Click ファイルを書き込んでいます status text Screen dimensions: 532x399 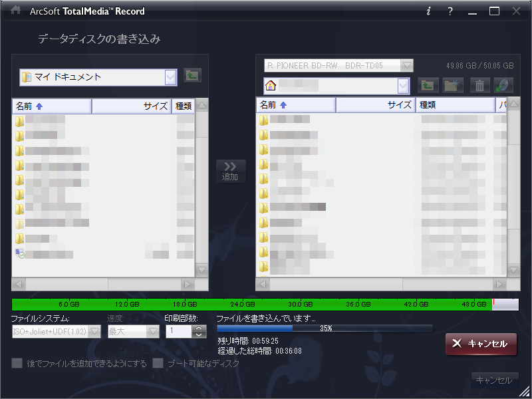pos(266,319)
